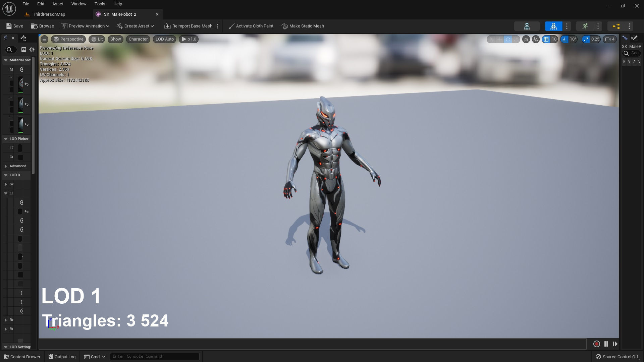This screenshot has width=644, height=362.
Task: Select the viewport Select mode tool
Action: click(491, 39)
